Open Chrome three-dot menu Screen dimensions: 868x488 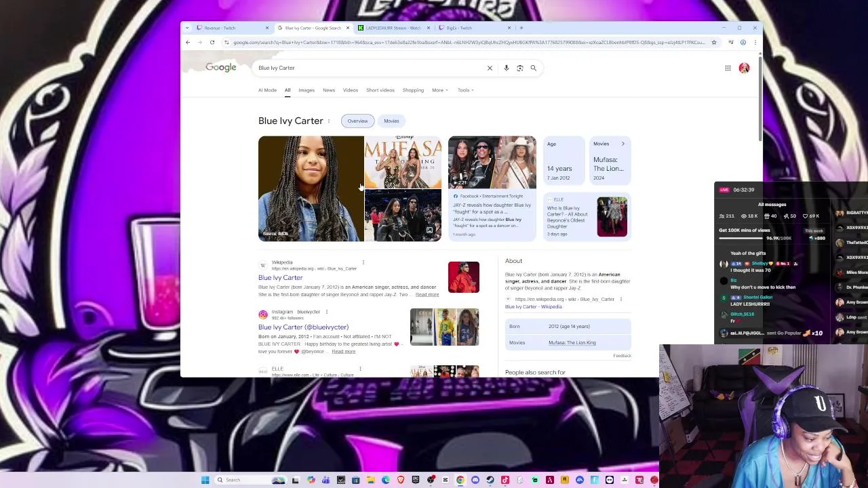coord(755,42)
